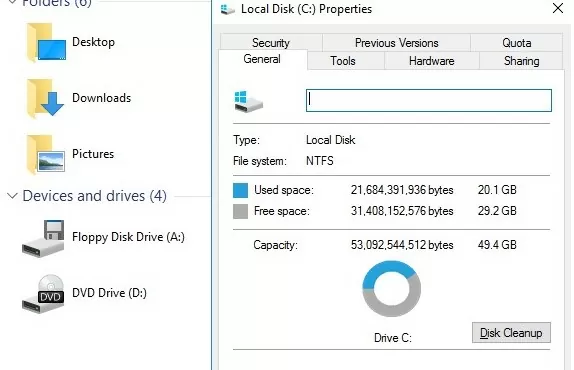Switch to the Quota tab
The width and height of the screenshot is (574, 370).
pyautogui.click(x=517, y=43)
